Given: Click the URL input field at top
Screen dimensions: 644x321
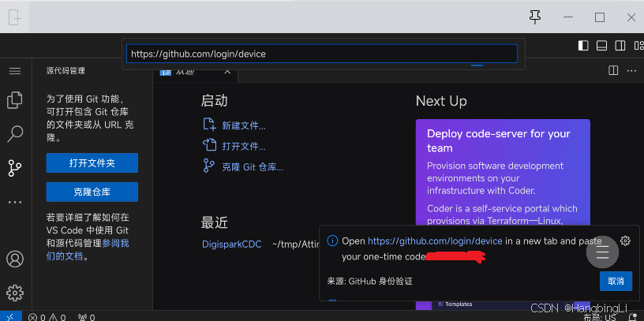Looking at the screenshot, I should click(321, 54).
